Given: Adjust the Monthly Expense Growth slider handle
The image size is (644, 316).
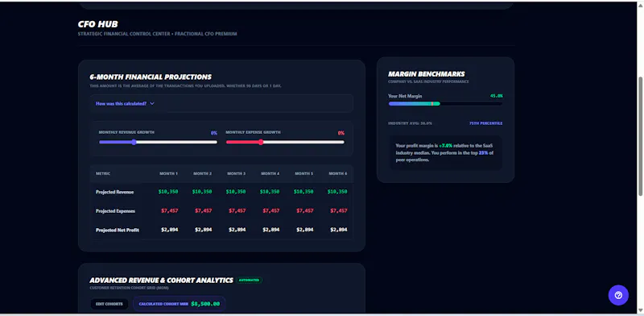Looking at the screenshot, I should point(261,142).
